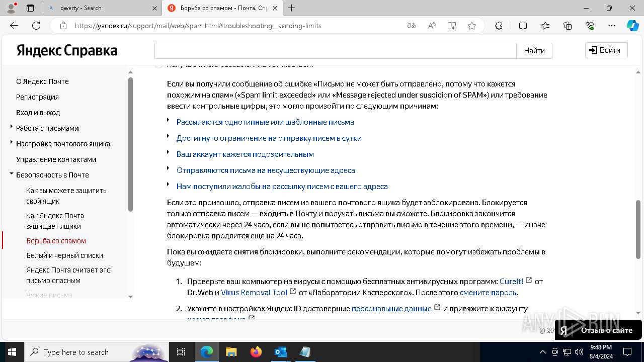Expand Настройка почтового ящика section arrow
This screenshot has width=644, height=362.
point(12,142)
